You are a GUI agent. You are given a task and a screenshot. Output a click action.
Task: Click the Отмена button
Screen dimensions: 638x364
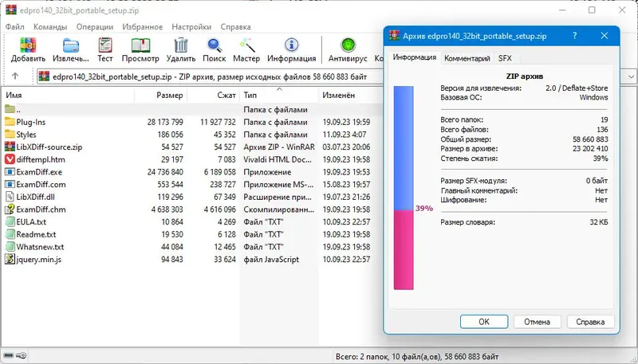pyautogui.click(x=537, y=322)
